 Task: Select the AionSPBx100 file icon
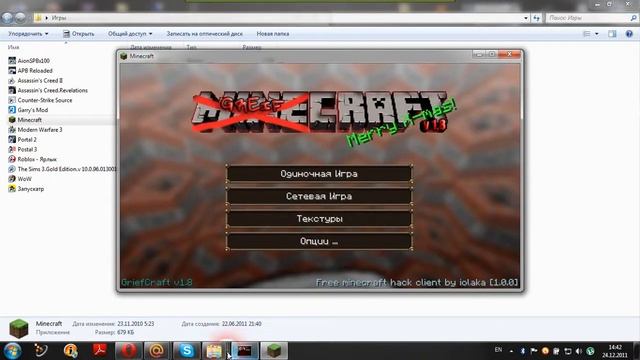tap(12, 60)
